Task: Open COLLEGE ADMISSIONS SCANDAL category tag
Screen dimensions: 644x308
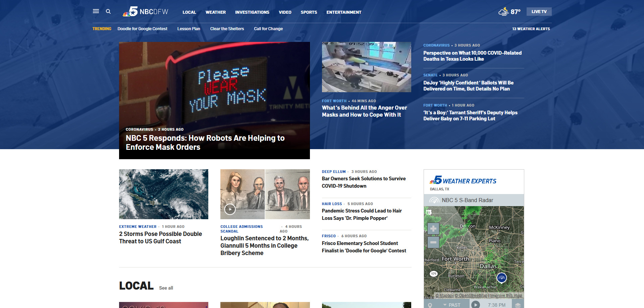Action: pyautogui.click(x=241, y=229)
